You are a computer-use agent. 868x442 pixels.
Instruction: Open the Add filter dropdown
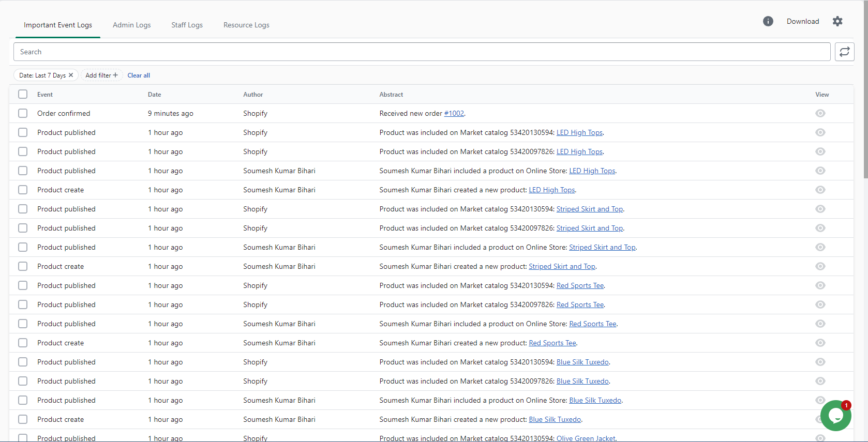[x=102, y=75]
